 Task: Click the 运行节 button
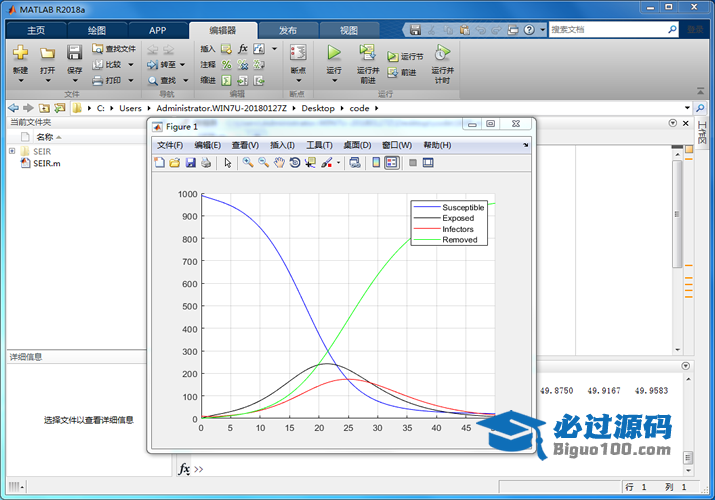click(405, 57)
